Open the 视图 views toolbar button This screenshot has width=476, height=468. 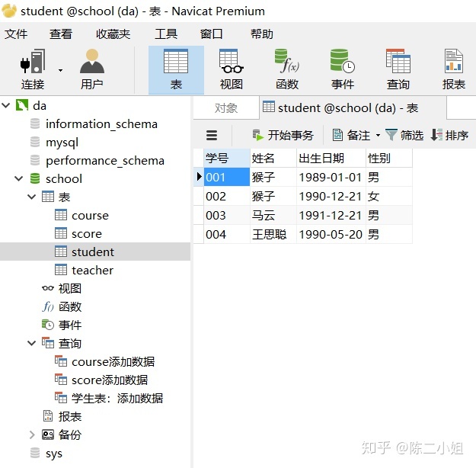[232, 69]
